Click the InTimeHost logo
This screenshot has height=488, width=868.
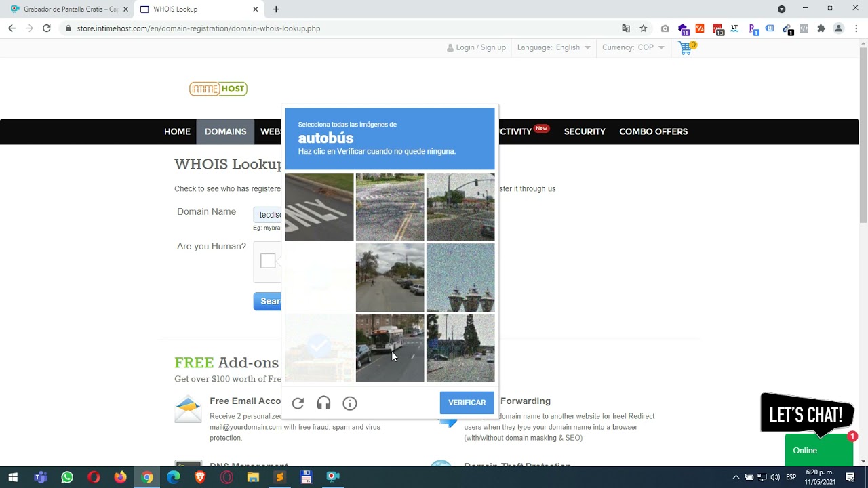(218, 89)
